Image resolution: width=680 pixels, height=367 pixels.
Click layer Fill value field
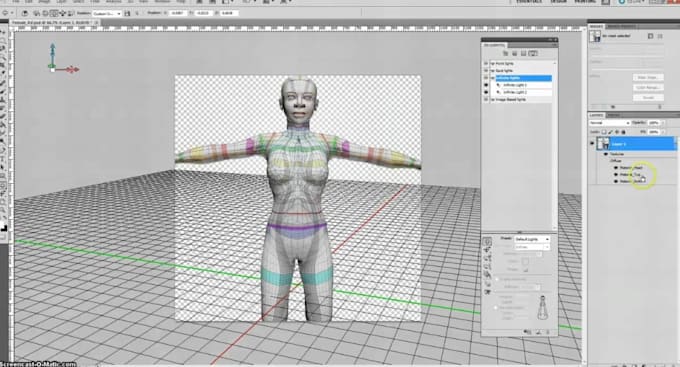click(x=655, y=131)
